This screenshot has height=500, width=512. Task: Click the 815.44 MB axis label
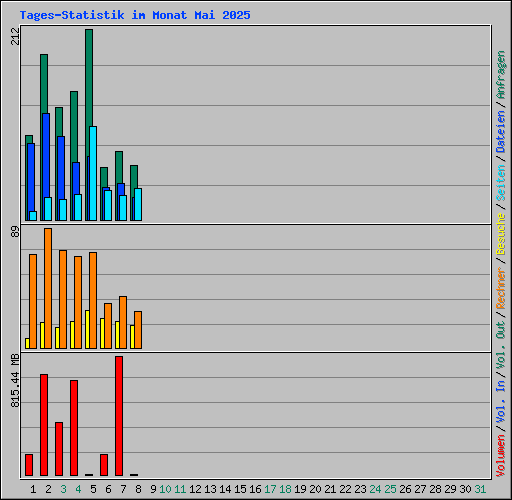(15, 380)
